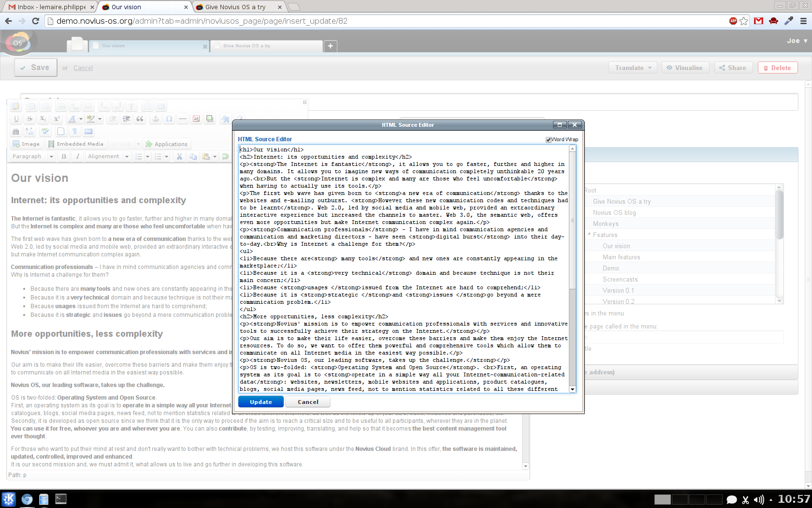The height and width of the screenshot is (508, 812).
Task: Click the spellcheck ABC icon
Action: (45, 132)
